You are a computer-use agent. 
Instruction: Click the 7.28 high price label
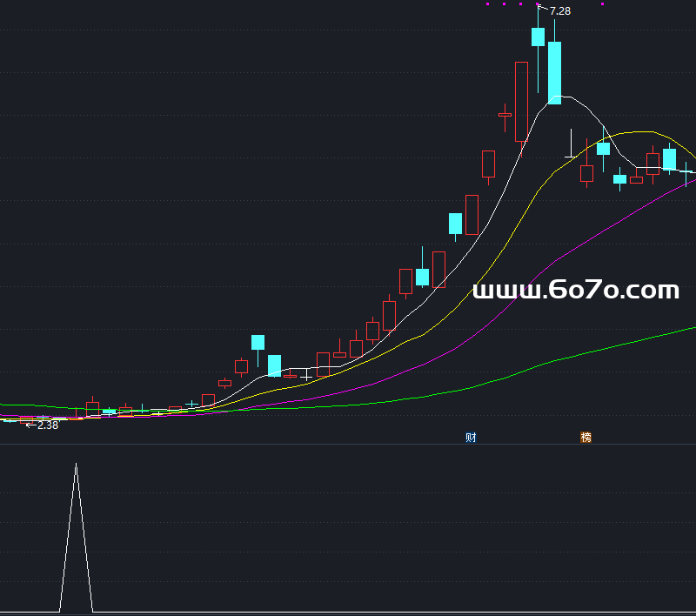click(x=559, y=11)
